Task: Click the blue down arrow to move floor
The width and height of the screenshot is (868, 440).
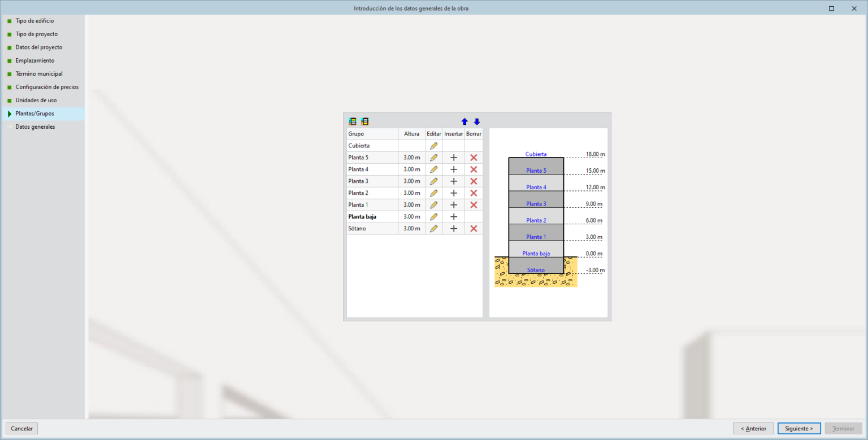Action: click(x=476, y=121)
